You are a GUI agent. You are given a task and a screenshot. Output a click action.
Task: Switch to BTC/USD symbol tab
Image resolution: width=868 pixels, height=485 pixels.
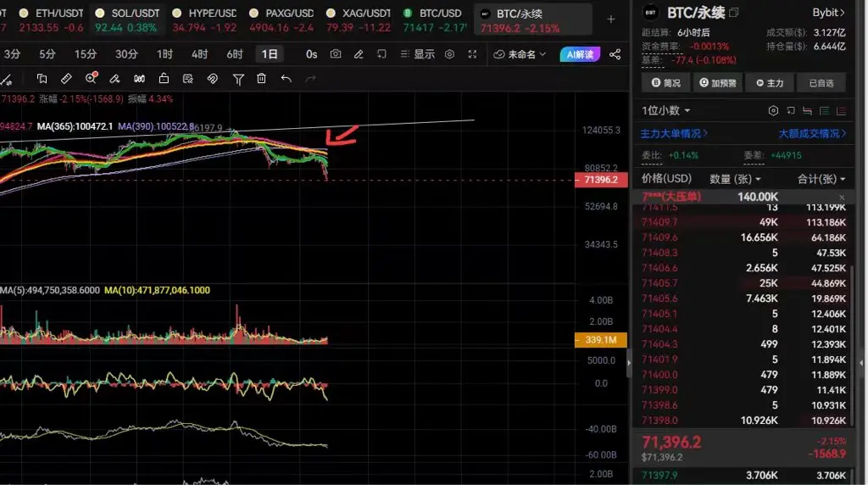(435, 20)
